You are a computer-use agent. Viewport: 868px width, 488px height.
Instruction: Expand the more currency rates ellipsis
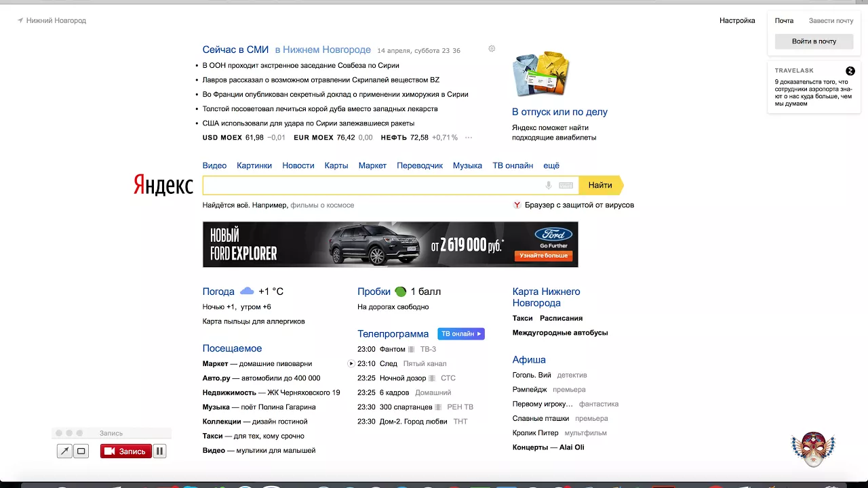coord(468,138)
